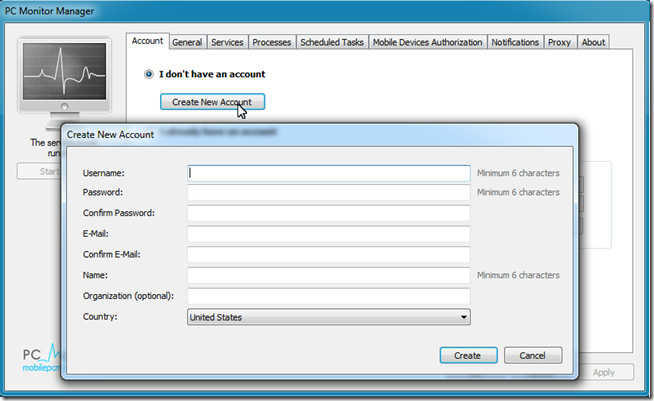The width and height of the screenshot is (654, 401).
Task: Click the Confirm Password field
Action: (329, 213)
